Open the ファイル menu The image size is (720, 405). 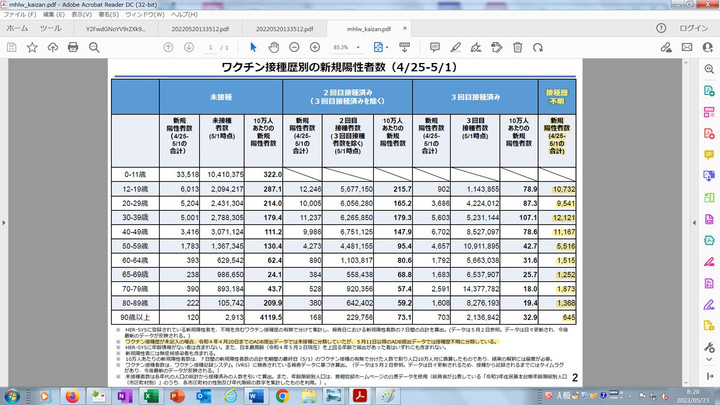pyautogui.click(x=18, y=16)
